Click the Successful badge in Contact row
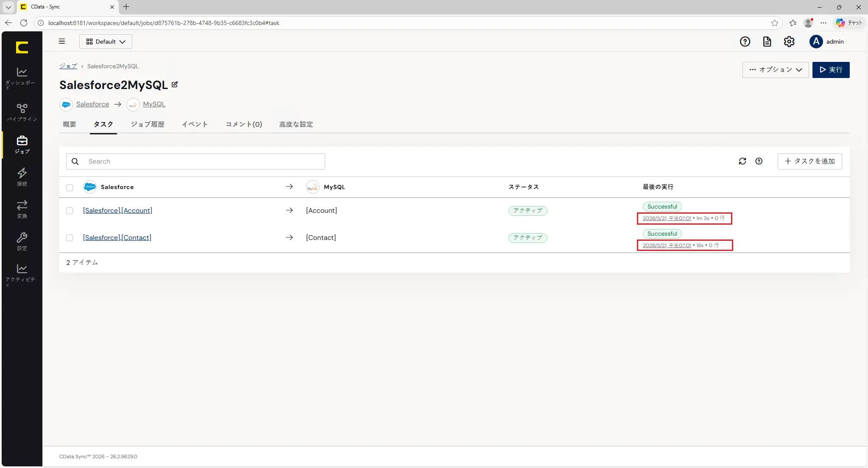 click(662, 234)
